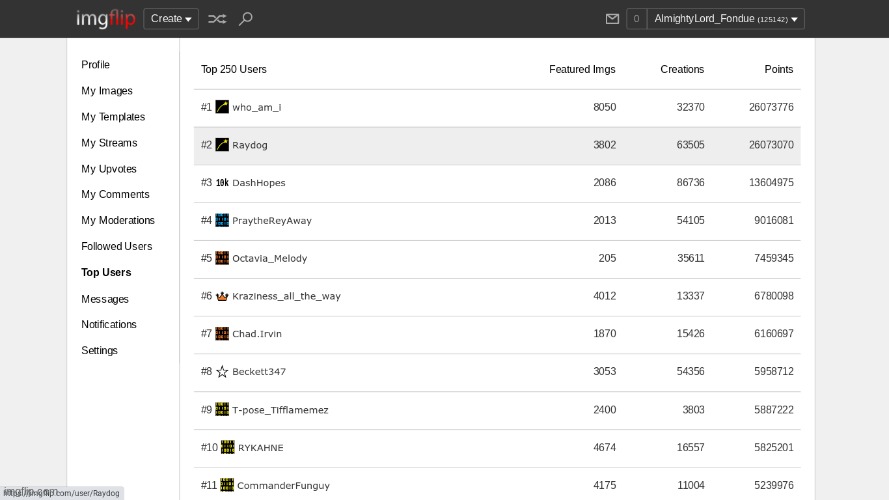Click T-pose_Tifflamemez's creations value 3803

(693, 410)
